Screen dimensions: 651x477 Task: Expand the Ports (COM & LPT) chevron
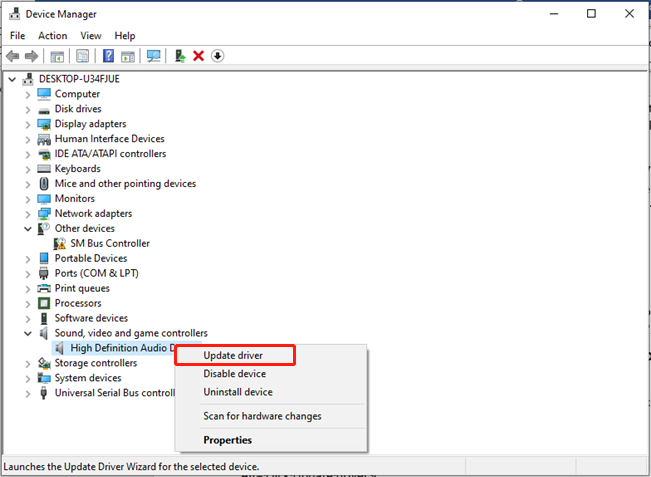point(27,274)
